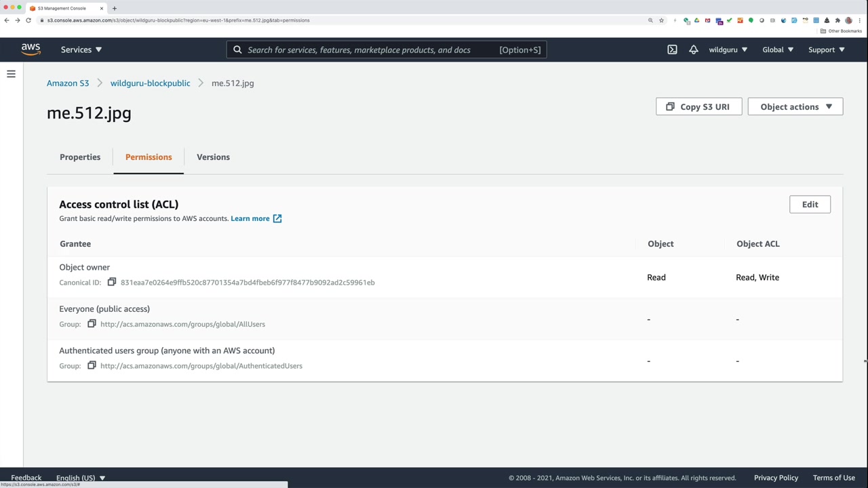Switch to the Properties tab

point(80,157)
